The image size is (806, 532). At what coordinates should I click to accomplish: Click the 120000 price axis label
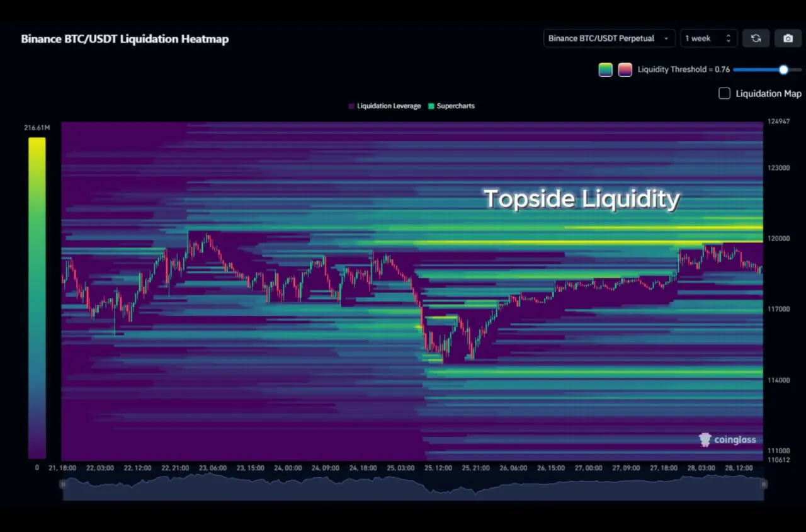[778, 239]
